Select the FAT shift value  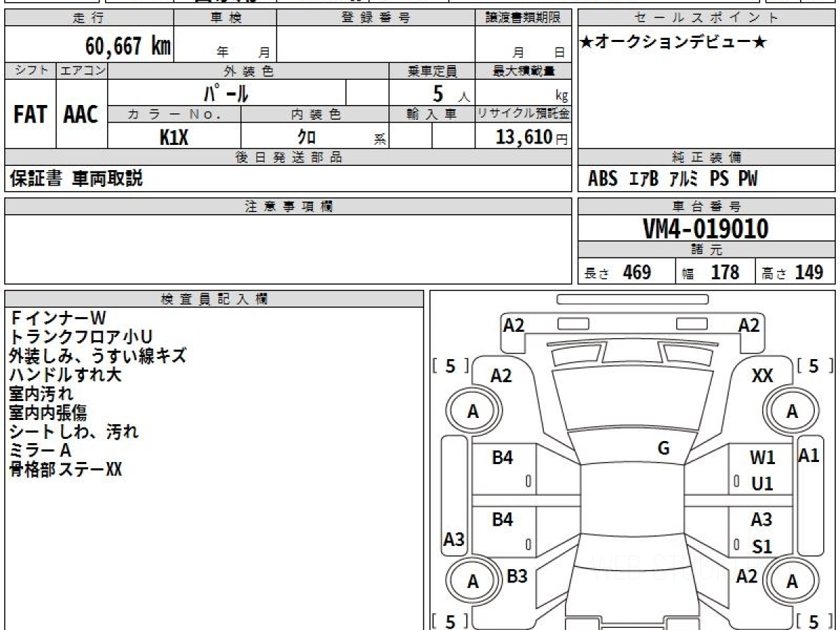tap(30, 115)
